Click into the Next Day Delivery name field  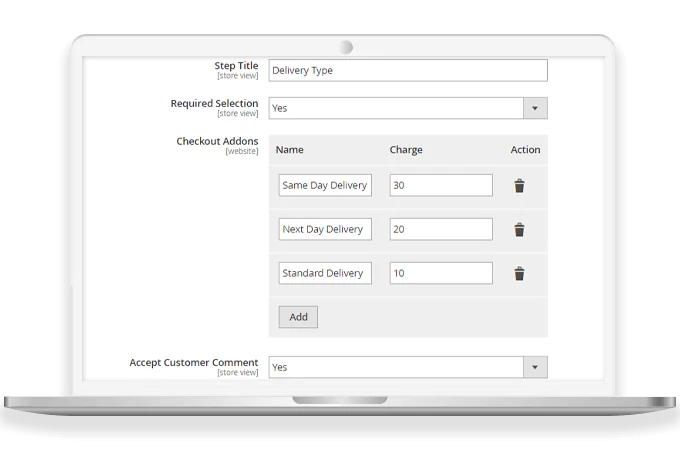325,229
